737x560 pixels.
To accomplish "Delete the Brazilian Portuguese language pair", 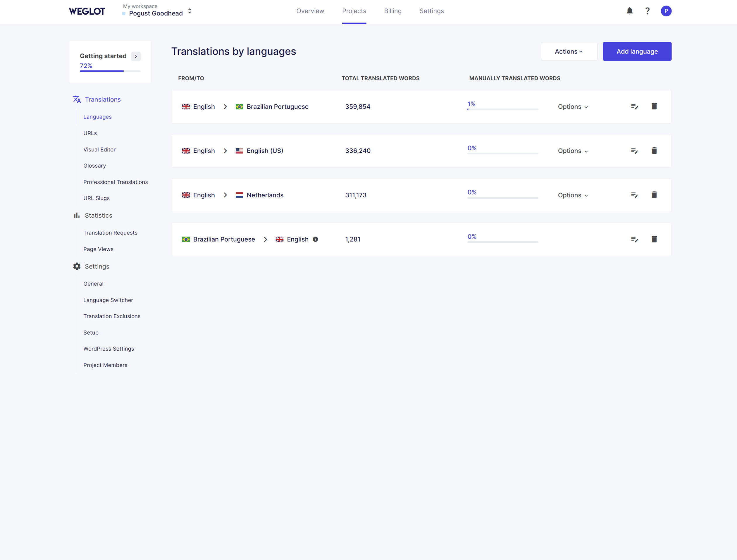I will tap(654, 106).
